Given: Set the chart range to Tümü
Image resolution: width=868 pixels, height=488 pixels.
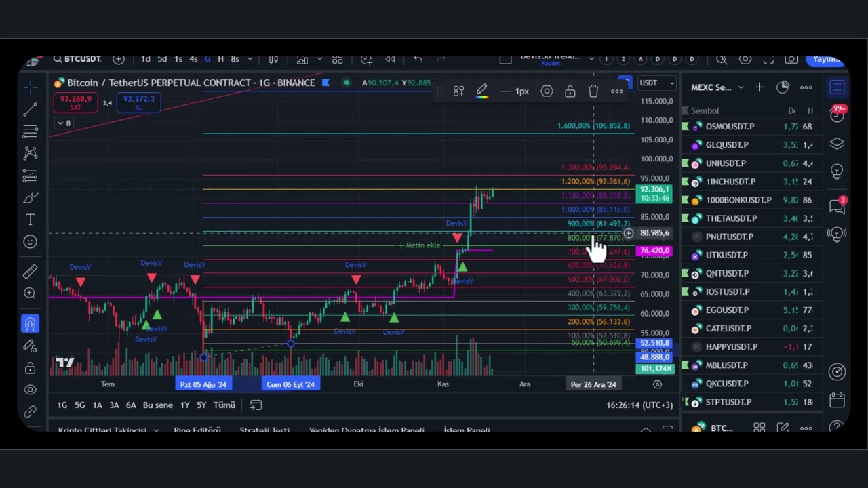Looking at the screenshot, I should [224, 405].
